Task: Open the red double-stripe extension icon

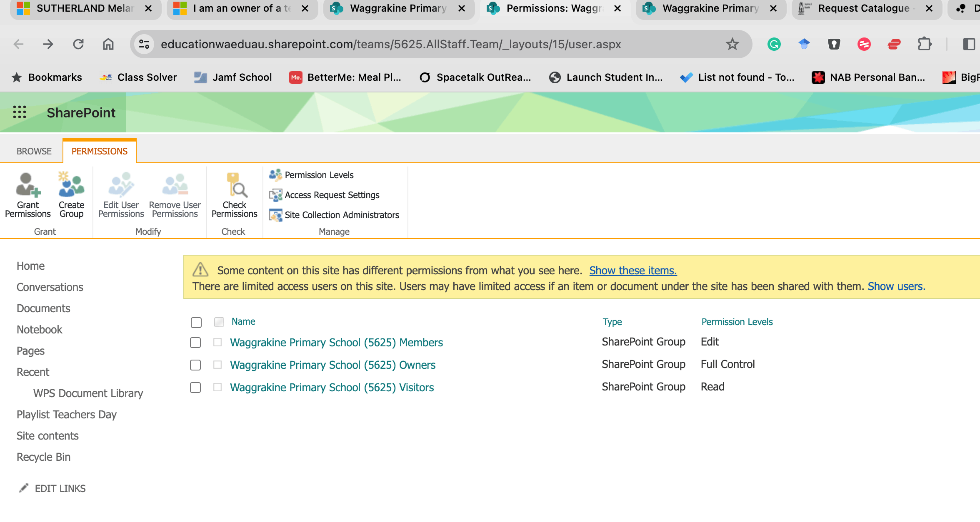Action: [894, 44]
